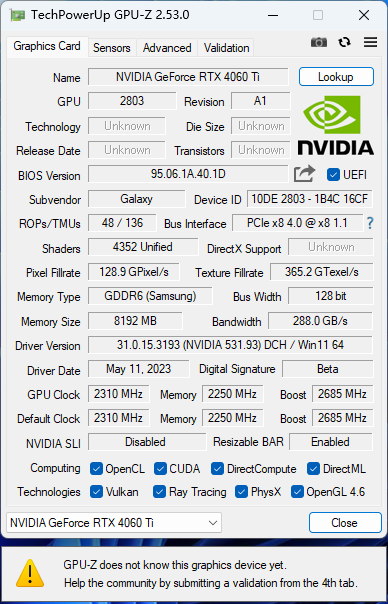Toggle the Ray Tracing checkbox

tap(160, 492)
